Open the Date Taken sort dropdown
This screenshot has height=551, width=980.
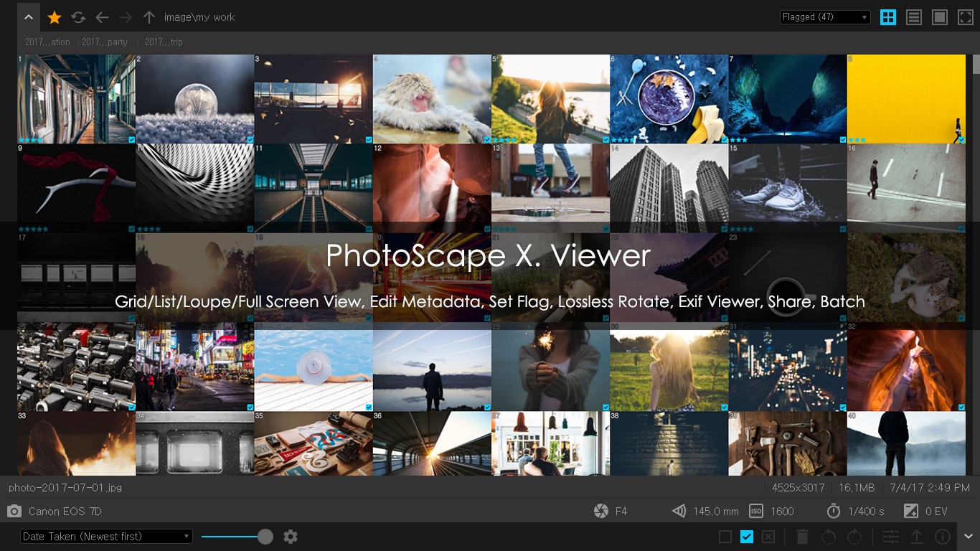[x=105, y=536]
